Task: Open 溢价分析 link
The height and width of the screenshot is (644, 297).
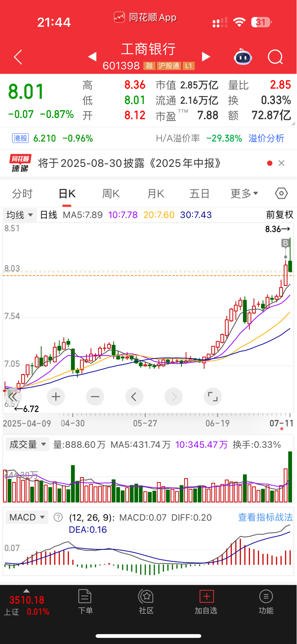Action: click(x=266, y=138)
